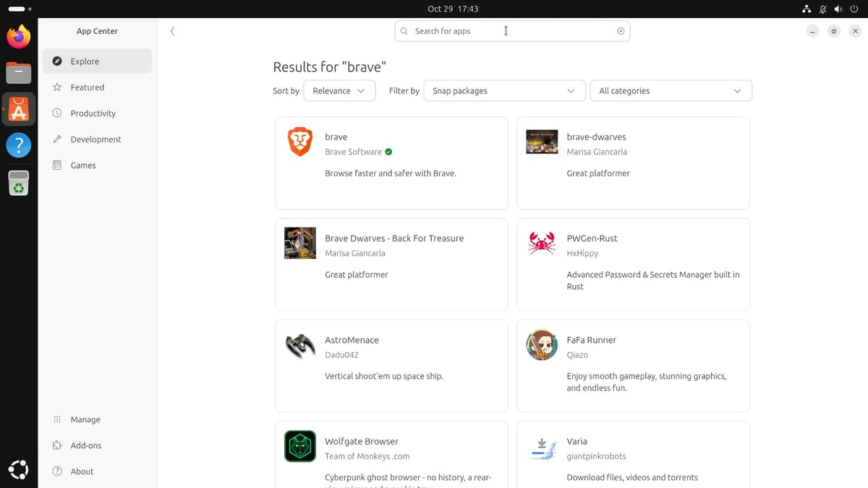Image resolution: width=868 pixels, height=488 pixels.
Task: Click the Activities pill in top bar
Action: [x=20, y=9]
